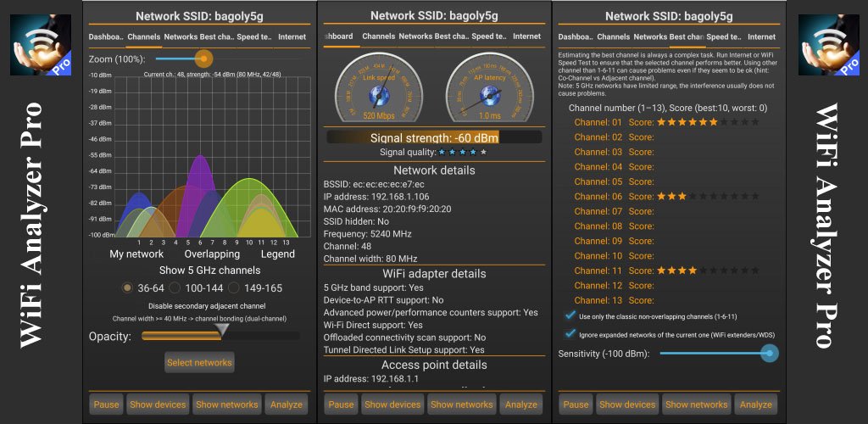Click the 520 Mbps link speed value
868x424 pixels.
coord(379,116)
